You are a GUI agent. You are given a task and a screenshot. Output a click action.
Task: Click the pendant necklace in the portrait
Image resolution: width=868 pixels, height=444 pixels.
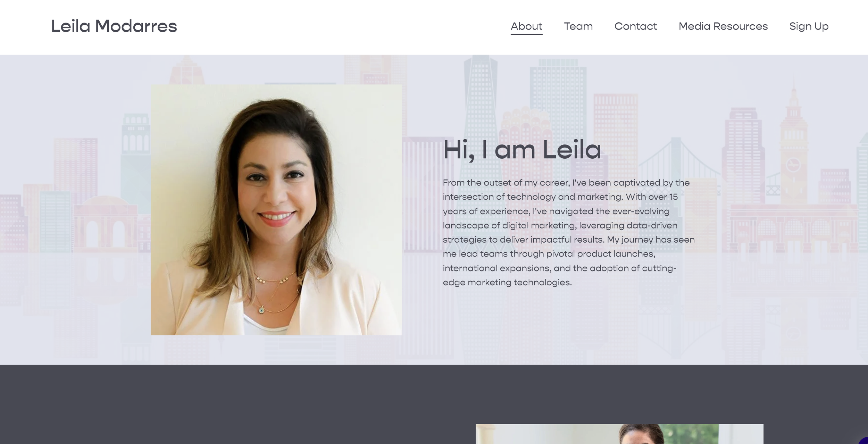coord(262,309)
